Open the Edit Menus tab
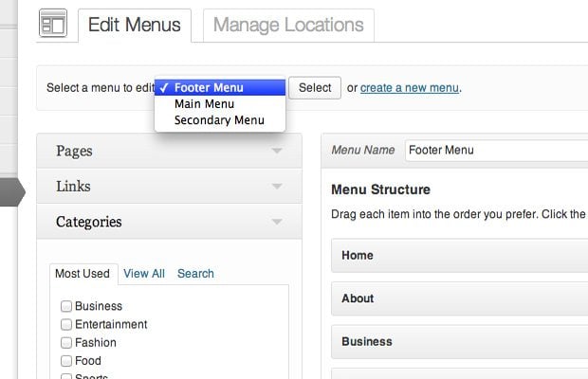The height and width of the screenshot is (379, 588). [x=134, y=25]
